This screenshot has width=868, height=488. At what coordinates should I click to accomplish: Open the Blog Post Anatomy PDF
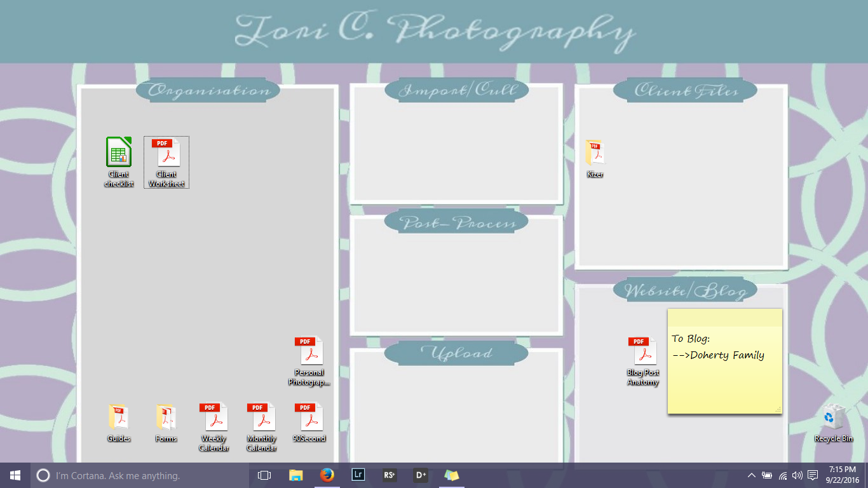(x=643, y=361)
